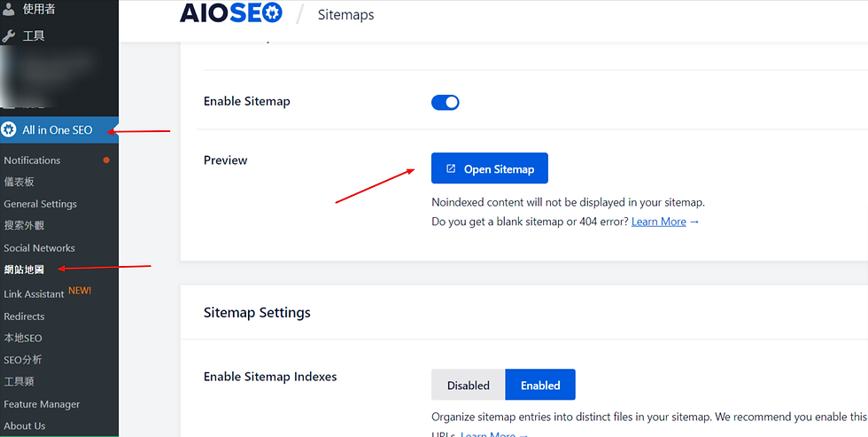This screenshot has height=437, width=868.
Task: Open the 本地SEO menu item
Action: click(23, 338)
